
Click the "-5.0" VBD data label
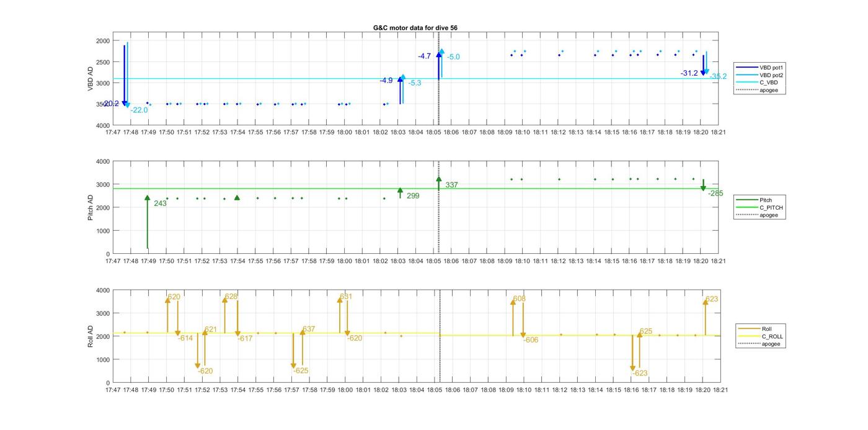(x=453, y=57)
